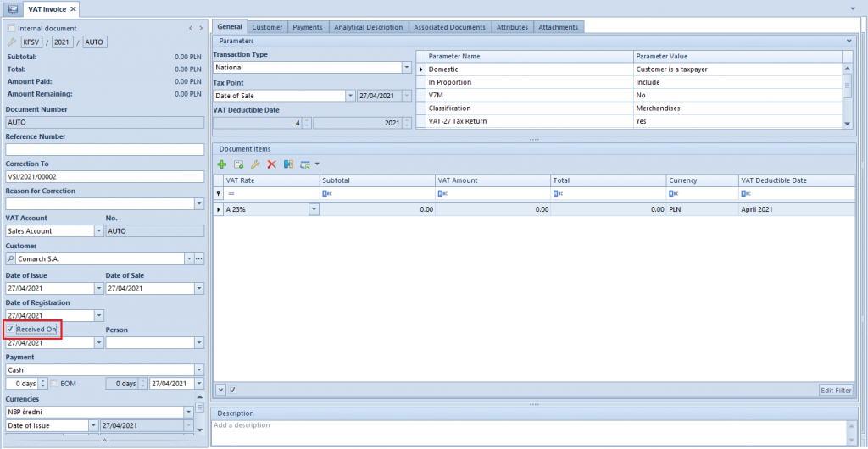This screenshot has height=449, width=868.
Task: Open the NBP średni exchange rate dropdown
Action: point(189,412)
